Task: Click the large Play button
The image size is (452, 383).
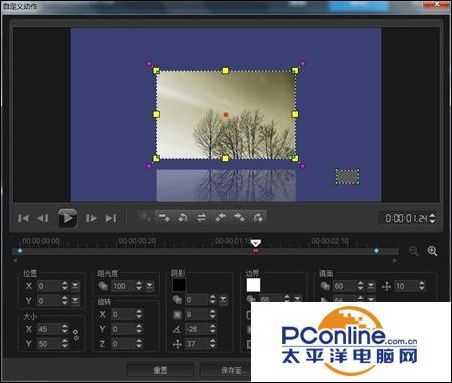Action: pyautogui.click(x=67, y=218)
